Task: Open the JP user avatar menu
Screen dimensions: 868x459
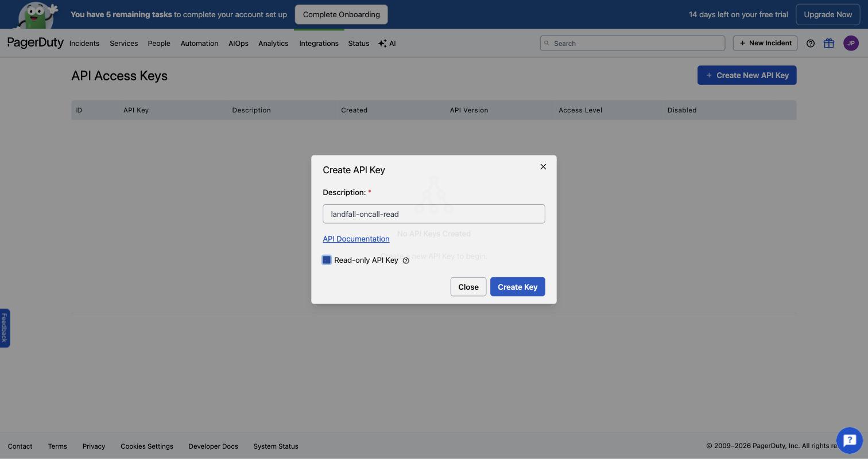Action: (x=851, y=43)
